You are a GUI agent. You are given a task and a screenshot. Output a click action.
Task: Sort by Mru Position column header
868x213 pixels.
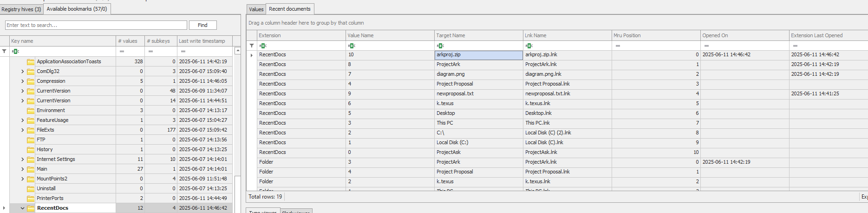click(x=656, y=35)
